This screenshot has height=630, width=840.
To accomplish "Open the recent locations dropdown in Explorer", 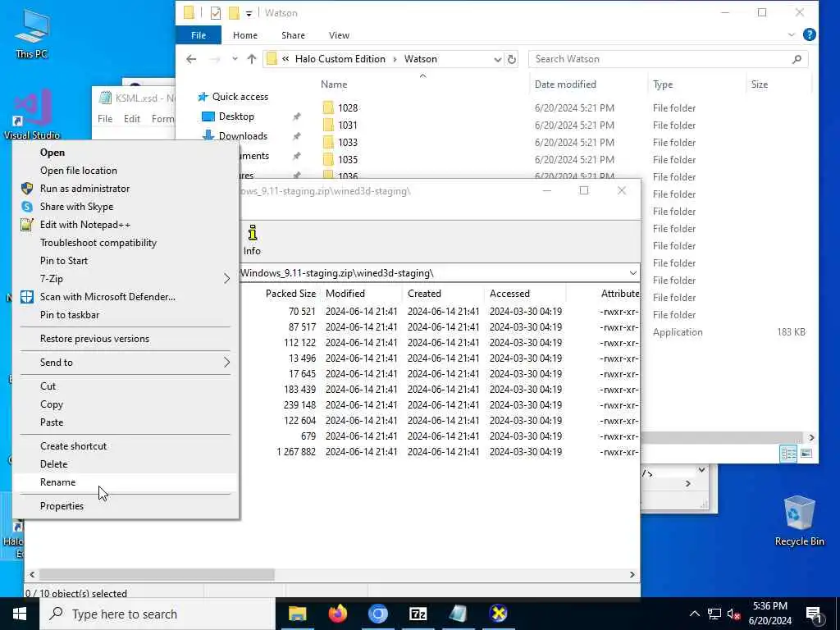I will click(235, 59).
